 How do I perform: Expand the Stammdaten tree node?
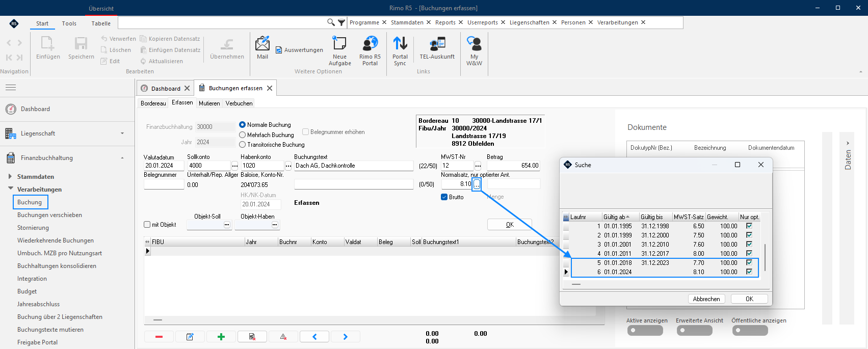point(10,176)
